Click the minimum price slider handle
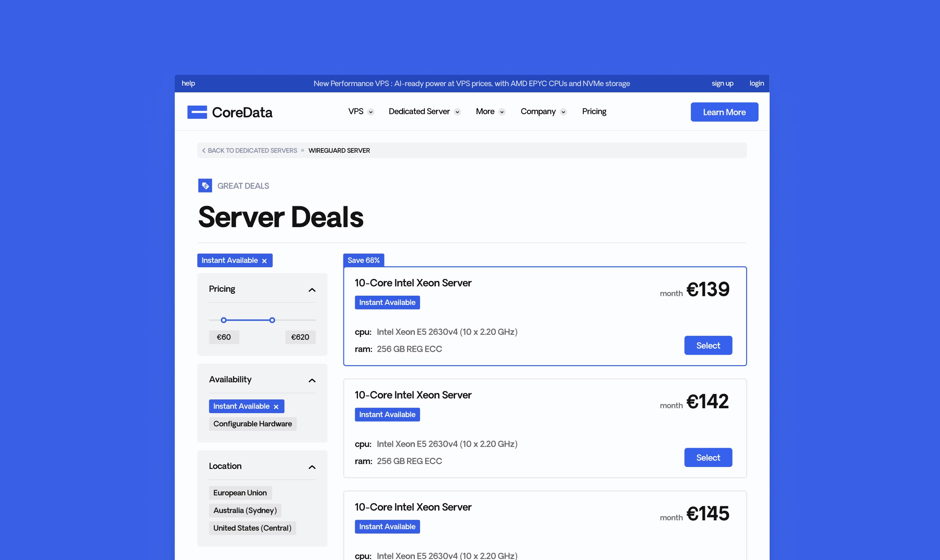Image resolution: width=940 pixels, height=560 pixels. click(224, 320)
